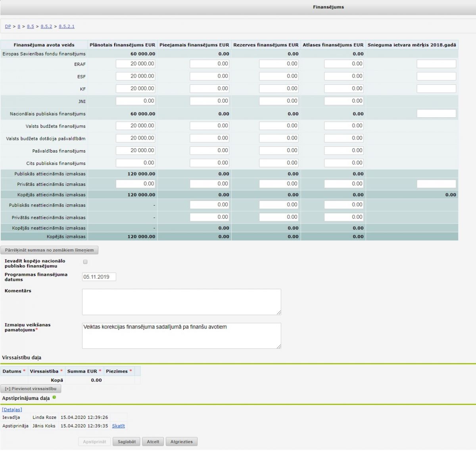
Task: Open breadcrumb item 8.5.2.1
Action: tap(67, 27)
